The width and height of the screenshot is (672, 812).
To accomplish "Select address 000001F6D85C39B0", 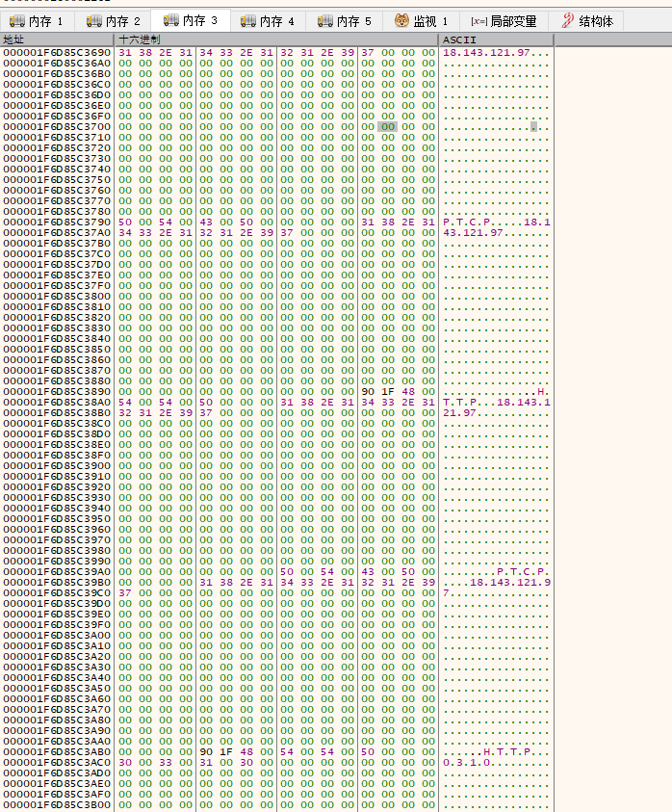I will (57, 583).
